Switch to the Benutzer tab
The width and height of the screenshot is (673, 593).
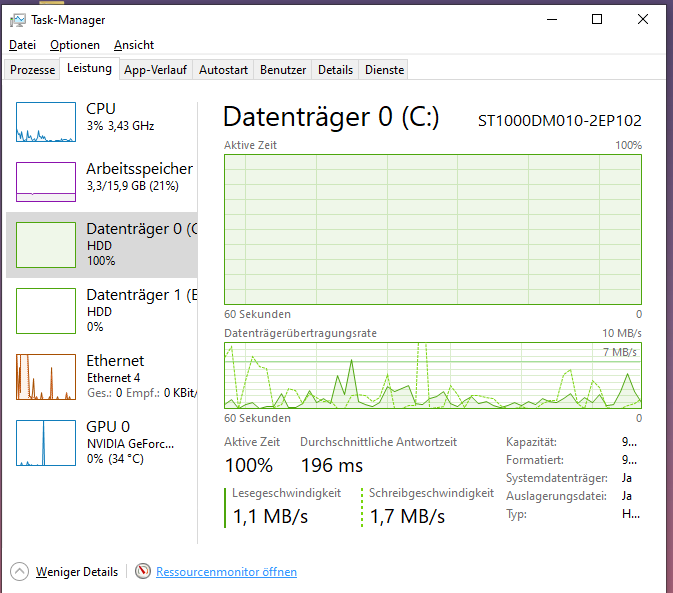283,70
